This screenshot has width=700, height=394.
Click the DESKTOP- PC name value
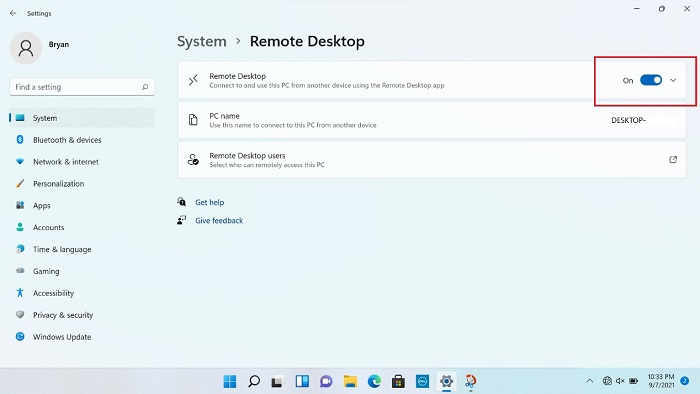628,120
